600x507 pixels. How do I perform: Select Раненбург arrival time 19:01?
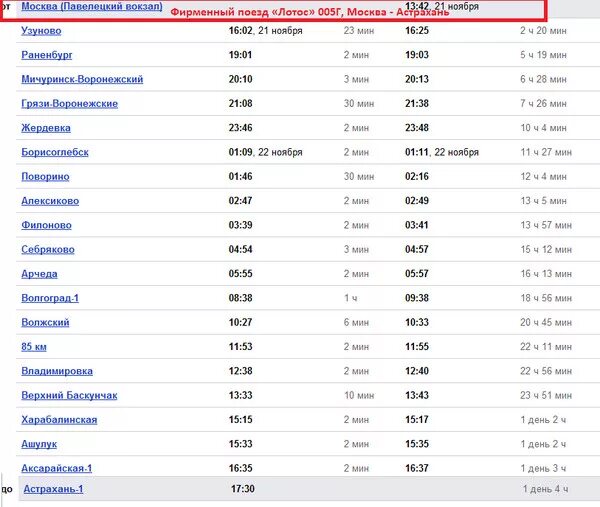pyautogui.click(x=240, y=55)
